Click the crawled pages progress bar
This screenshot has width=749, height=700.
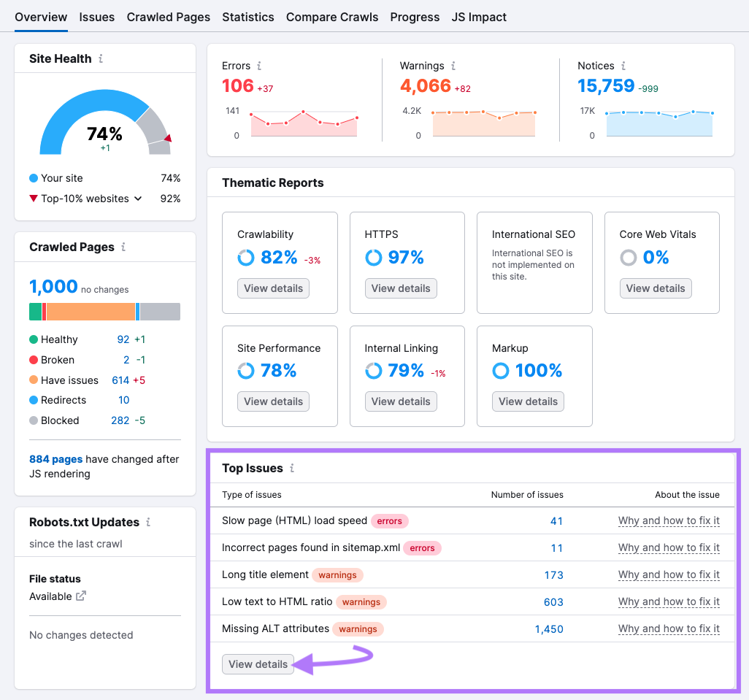click(x=104, y=312)
